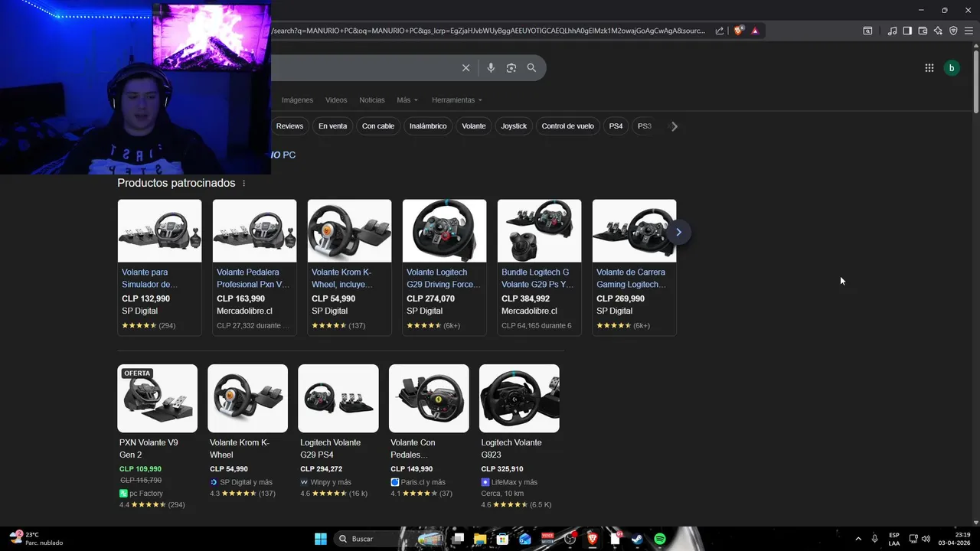Image resolution: width=980 pixels, height=551 pixels.
Task: Select the 'PS3' filter chip
Action: (x=645, y=126)
